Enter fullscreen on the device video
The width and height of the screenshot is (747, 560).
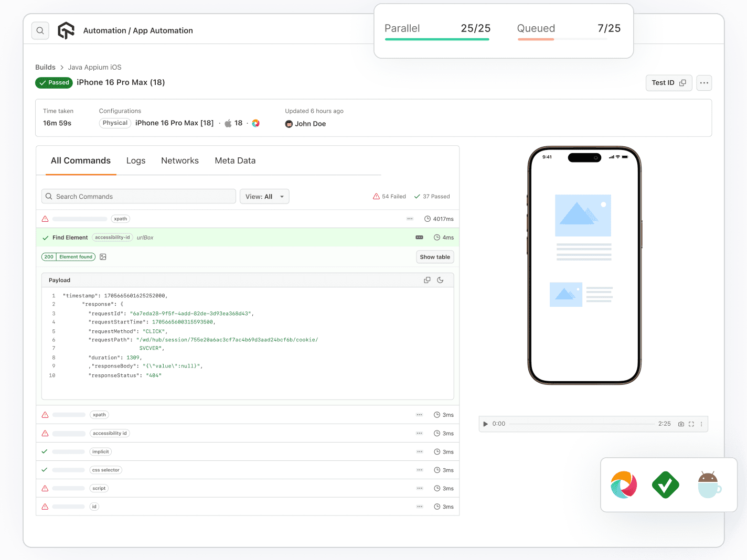click(x=691, y=424)
